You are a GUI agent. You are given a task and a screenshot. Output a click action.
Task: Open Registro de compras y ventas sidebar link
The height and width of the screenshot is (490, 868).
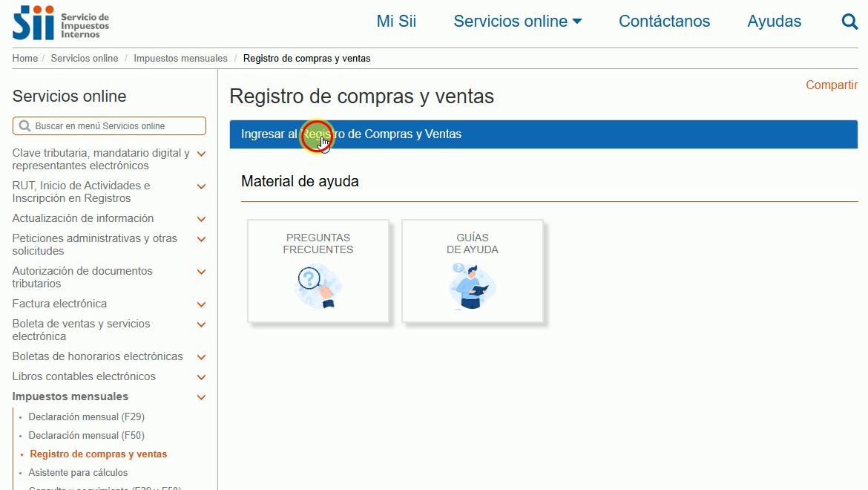click(99, 454)
